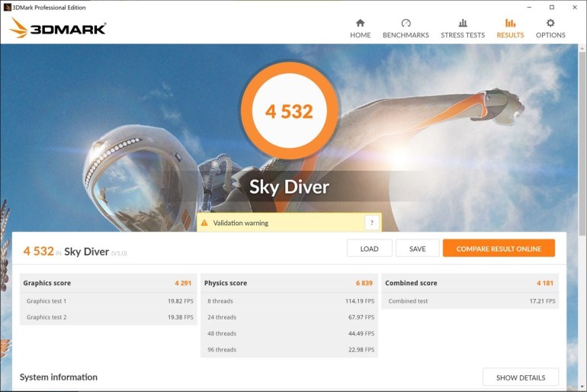Click the Validation warning banner text

[x=240, y=223]
